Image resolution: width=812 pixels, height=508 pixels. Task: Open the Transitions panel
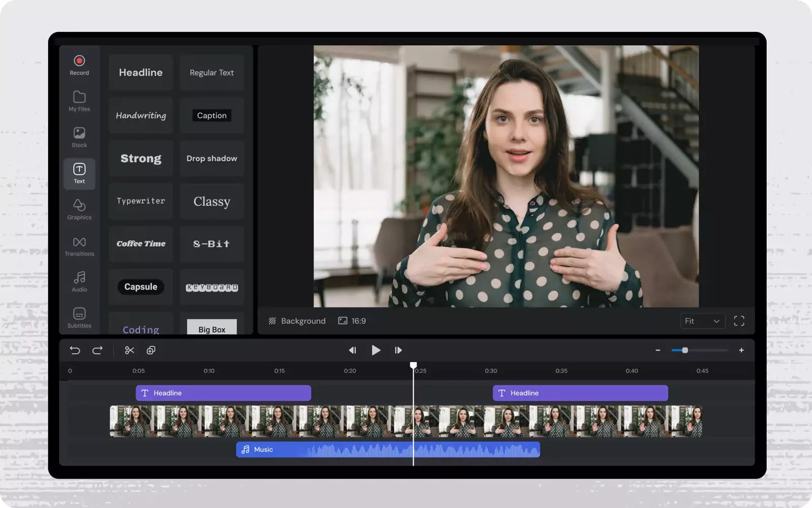click(x=79, y=246)
